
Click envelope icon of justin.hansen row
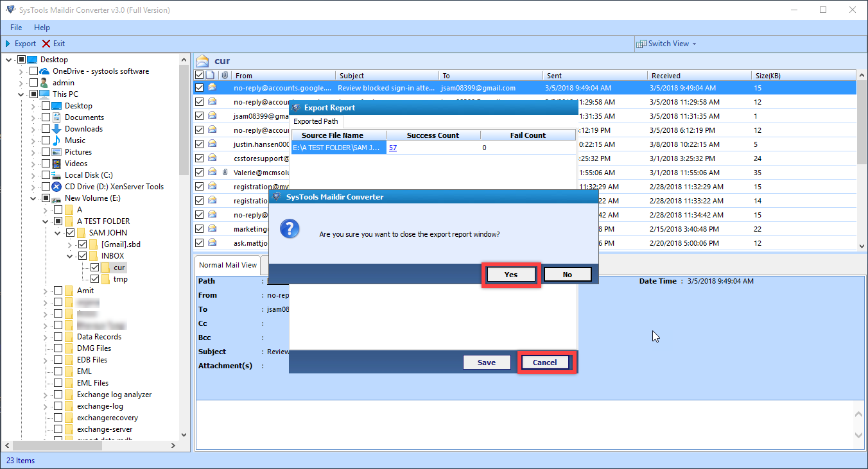pos(212,144)
